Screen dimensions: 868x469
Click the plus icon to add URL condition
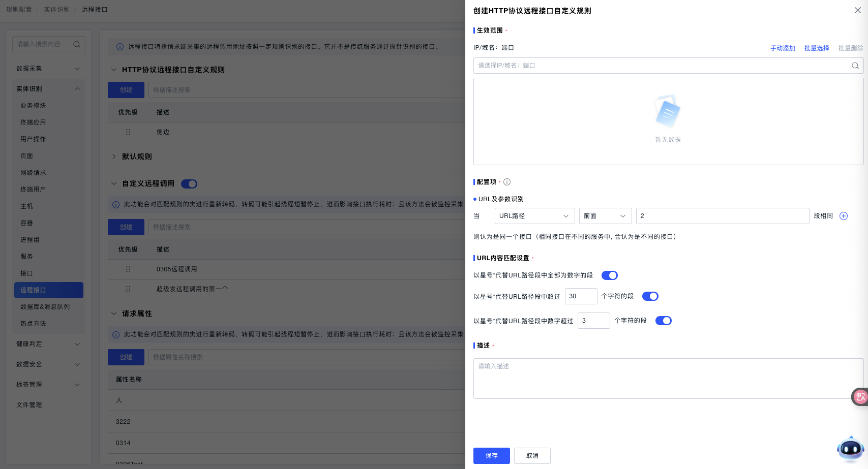click(x=843, y=216)
